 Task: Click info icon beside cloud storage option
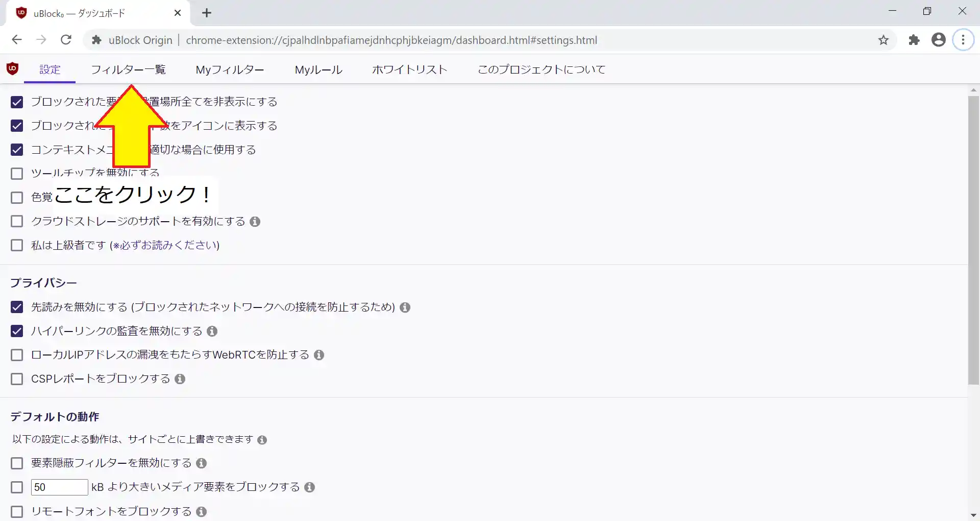click(255, 222)
